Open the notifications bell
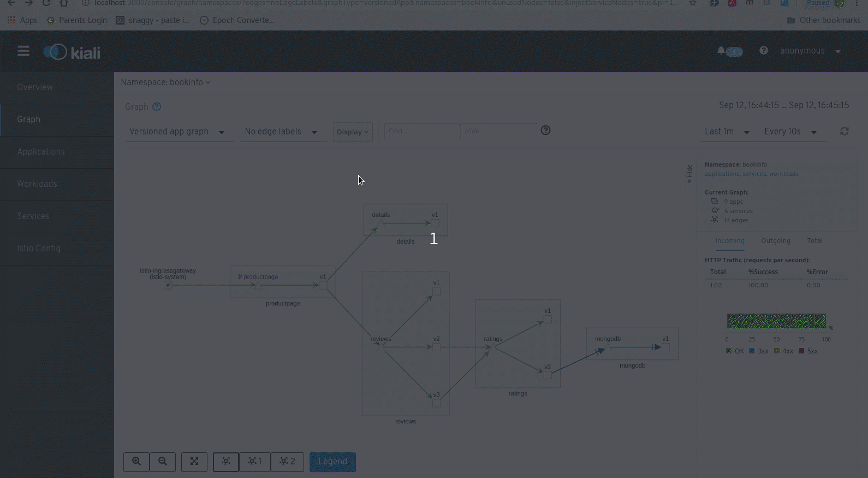Screen dimensions: 868x478 click(721, 51)
